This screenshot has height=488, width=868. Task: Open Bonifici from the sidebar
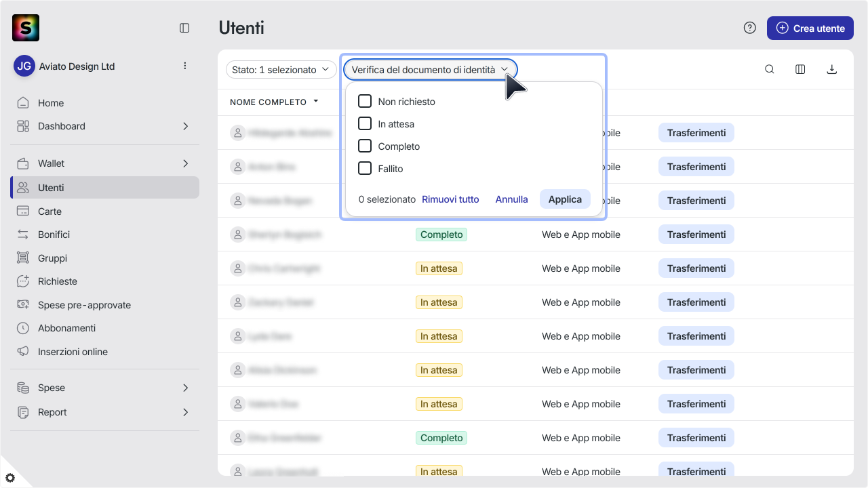pos(104,235)
